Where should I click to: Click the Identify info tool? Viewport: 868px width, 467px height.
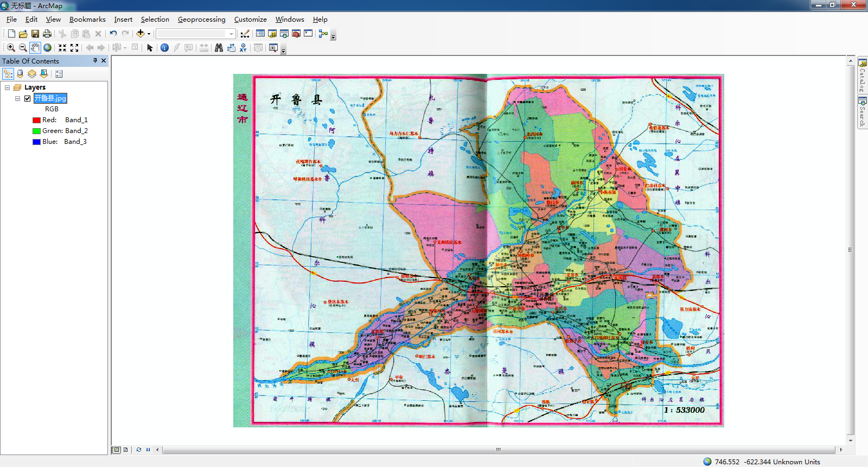click(164, 48)
